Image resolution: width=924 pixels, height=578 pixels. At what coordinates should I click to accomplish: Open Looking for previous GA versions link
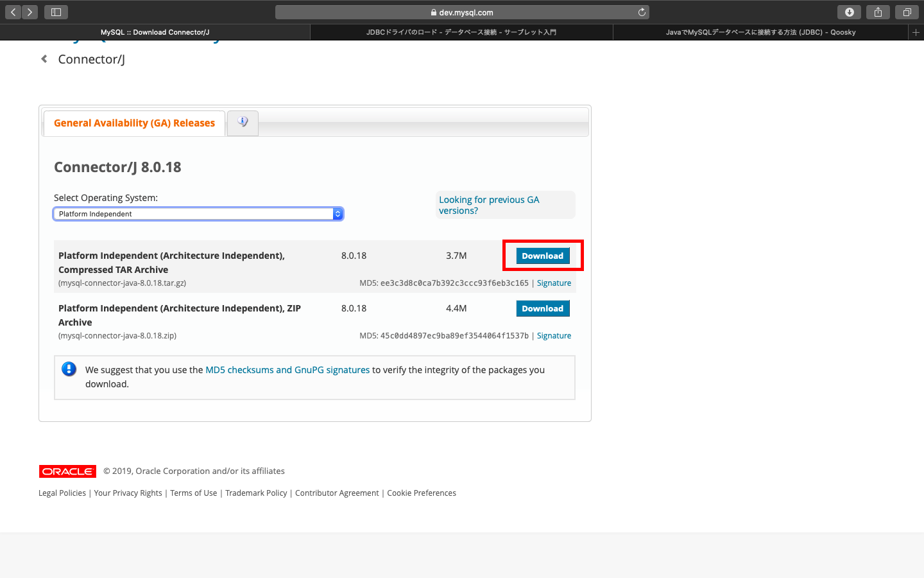(x=489, y=205)
